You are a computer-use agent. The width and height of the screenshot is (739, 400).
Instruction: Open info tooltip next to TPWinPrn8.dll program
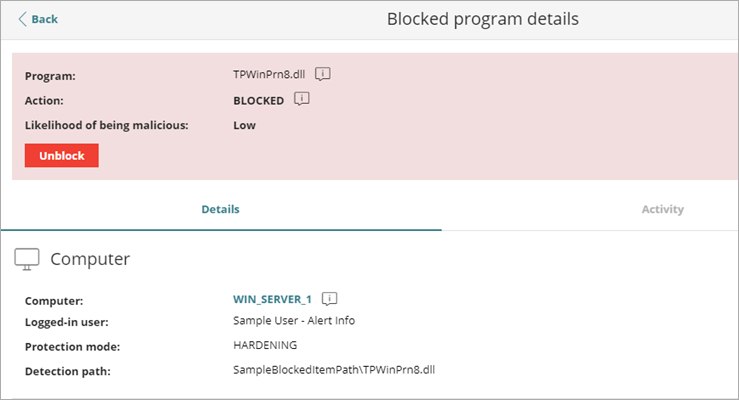pos(323,74)
